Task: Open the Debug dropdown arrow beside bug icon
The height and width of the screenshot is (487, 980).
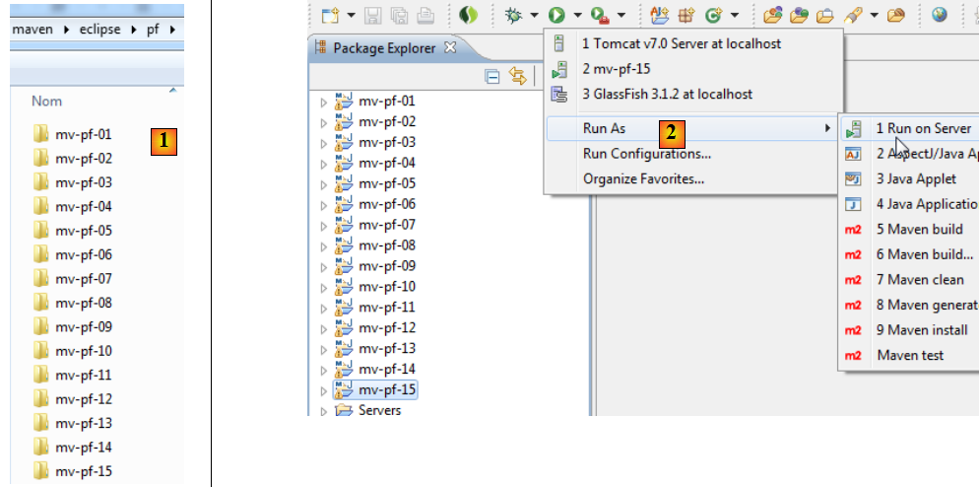Action: (x=534, y=16)
